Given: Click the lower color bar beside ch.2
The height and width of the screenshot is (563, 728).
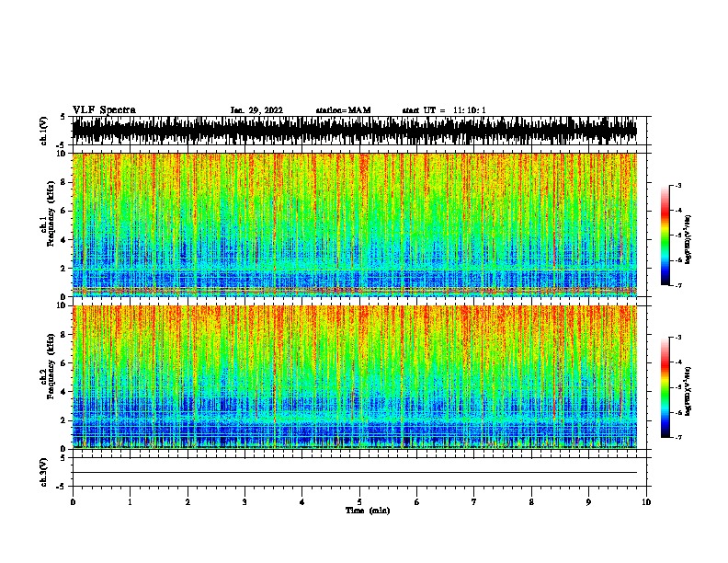Looking at the screenshot, I should (665, 387).
